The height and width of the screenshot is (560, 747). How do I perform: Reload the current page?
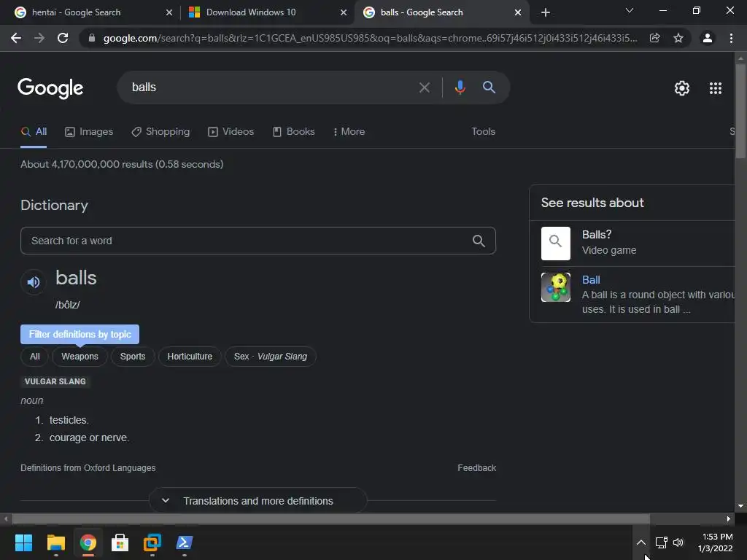point(63,38)
